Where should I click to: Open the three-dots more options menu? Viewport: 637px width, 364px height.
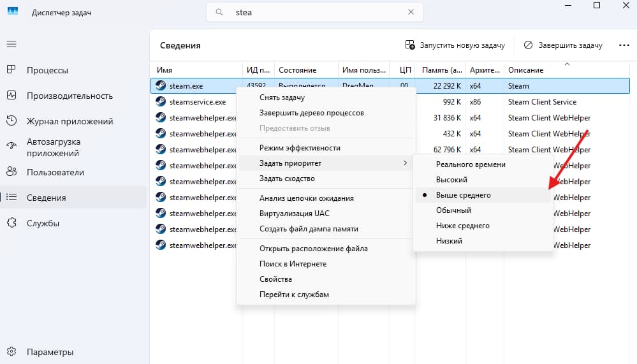[624, 45]
